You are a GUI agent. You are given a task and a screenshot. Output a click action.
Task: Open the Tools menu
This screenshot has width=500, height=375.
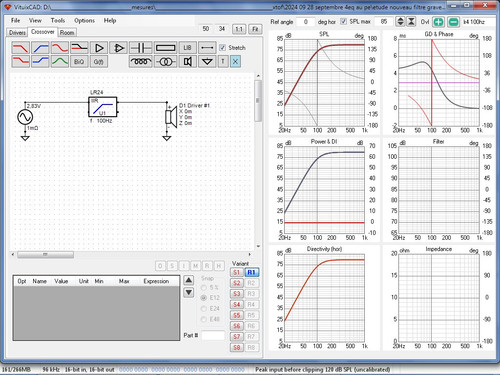58,20
